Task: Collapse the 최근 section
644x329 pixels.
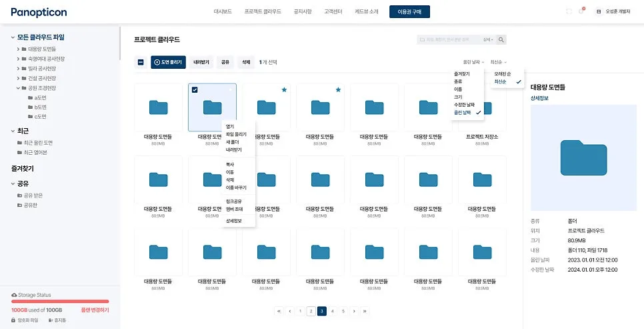Action: click(13, 131)
